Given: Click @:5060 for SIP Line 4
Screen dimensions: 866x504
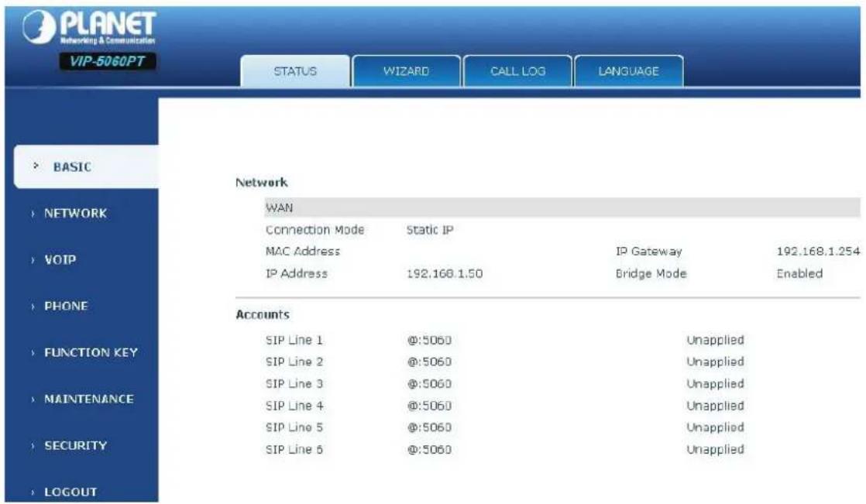Looking at the screenshot, I should pos(429,406).
